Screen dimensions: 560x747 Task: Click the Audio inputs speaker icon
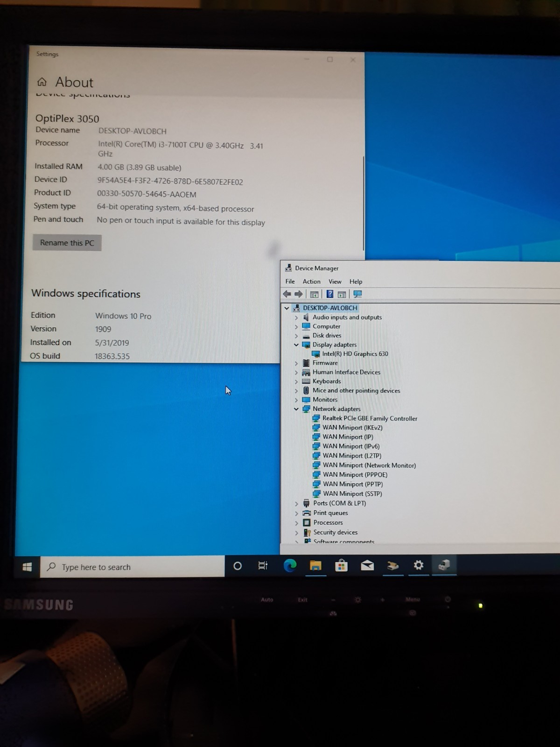pos(306,317)
